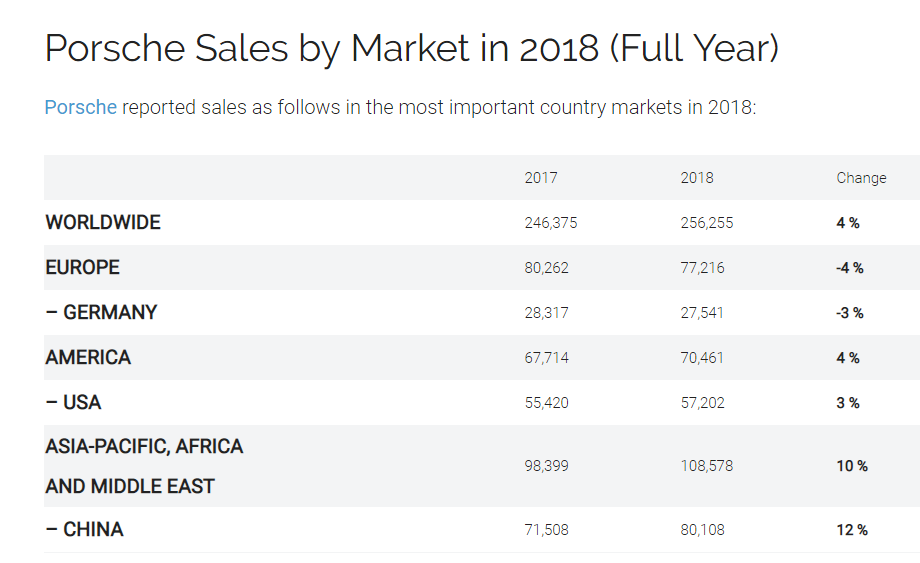Click the page heading Porsche Sales by Market
The image size is (920, 563).
pyautogui.click(x=411, y=49)
